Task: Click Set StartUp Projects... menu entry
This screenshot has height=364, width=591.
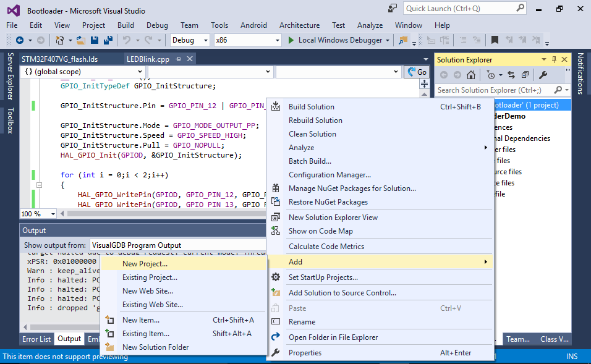Action: pos(380,277)
